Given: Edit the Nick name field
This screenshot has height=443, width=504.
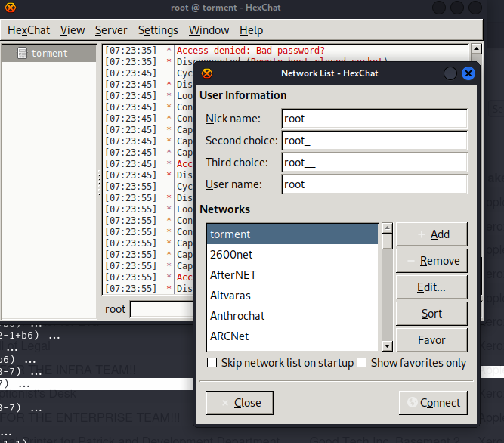Looking at the screenshot, I should tap(374, 119).
